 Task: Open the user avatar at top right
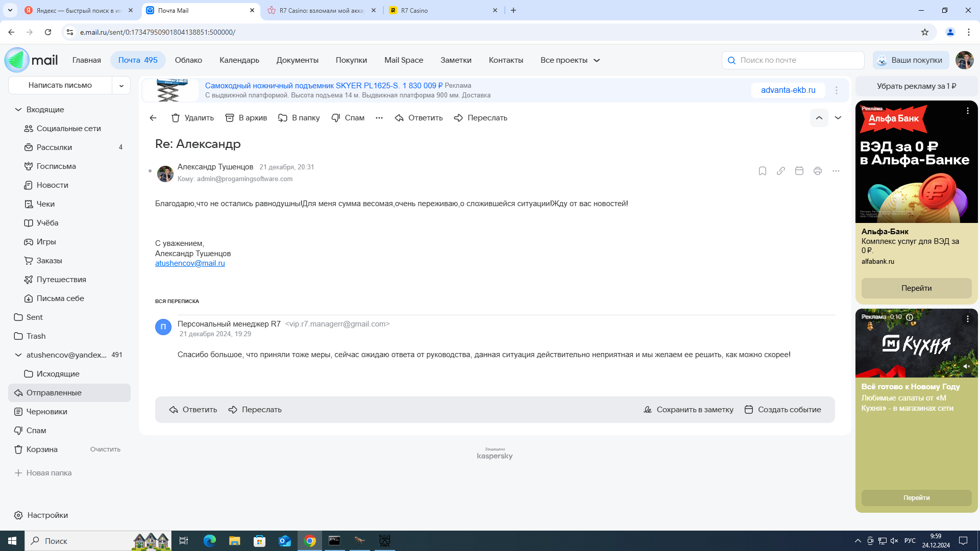click(x=965, y=60)
